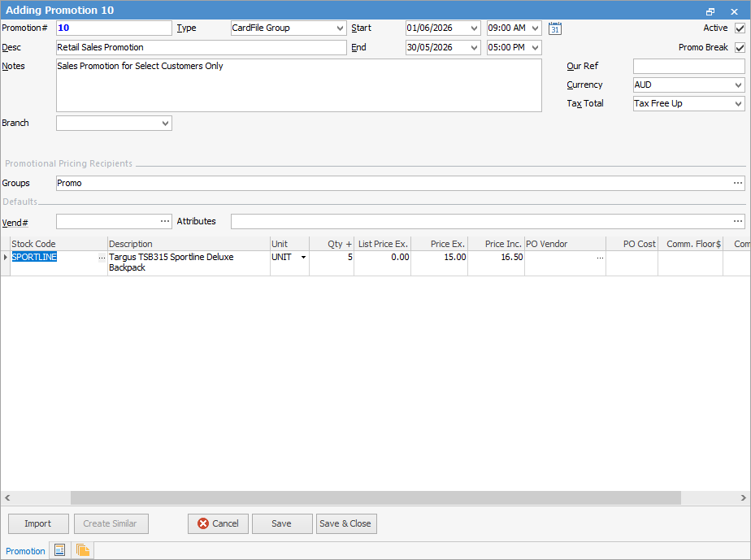Click the Import button
The height and width of the screenshot is (560, 751).
tap(38, 523)
